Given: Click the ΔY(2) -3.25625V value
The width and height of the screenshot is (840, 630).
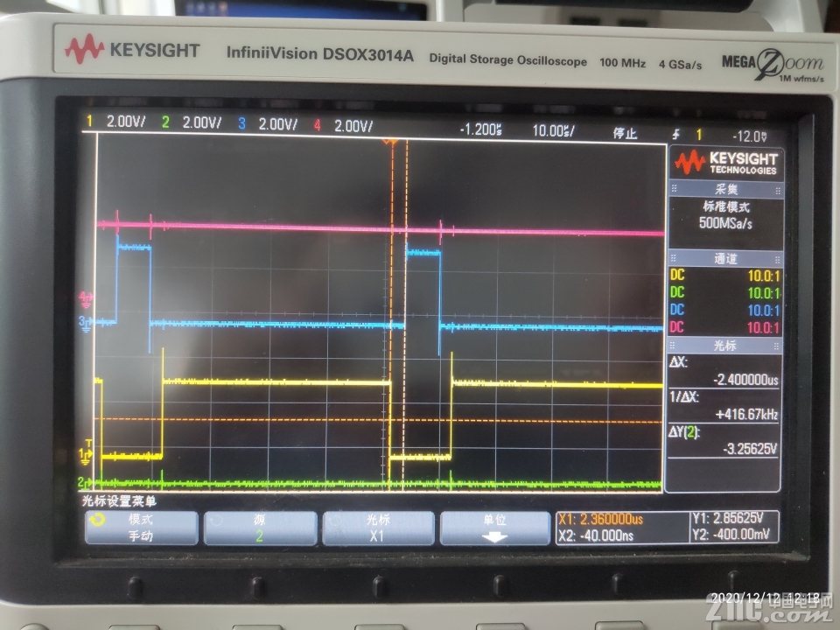Looking at the screenshot, I should click(749, 449).
